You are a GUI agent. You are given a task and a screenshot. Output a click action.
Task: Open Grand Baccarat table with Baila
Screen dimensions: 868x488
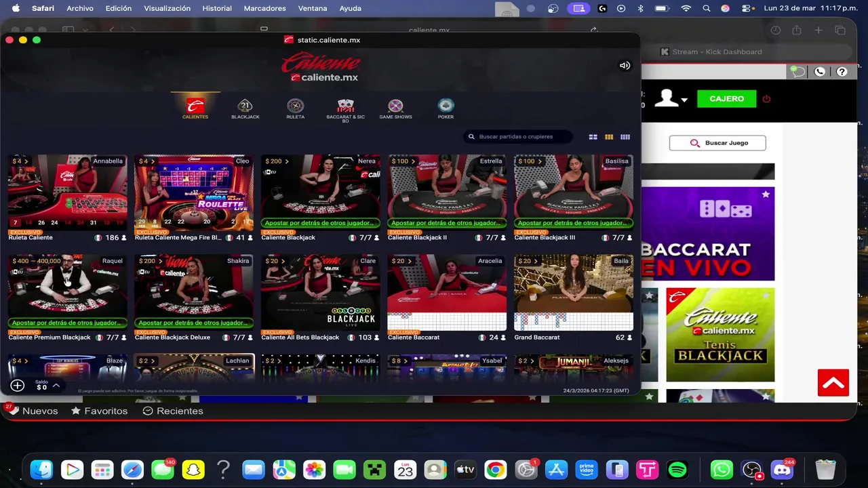click(574, 298)
